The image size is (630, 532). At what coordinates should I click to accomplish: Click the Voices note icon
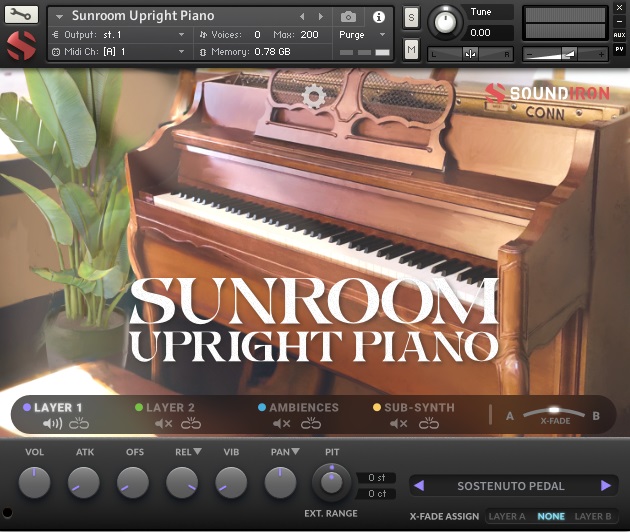point(203,35)
